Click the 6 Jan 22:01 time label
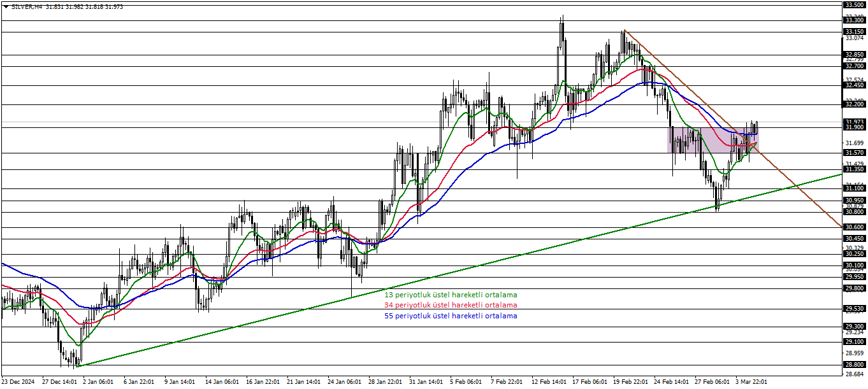868x389 pixels. pos(139,382)
